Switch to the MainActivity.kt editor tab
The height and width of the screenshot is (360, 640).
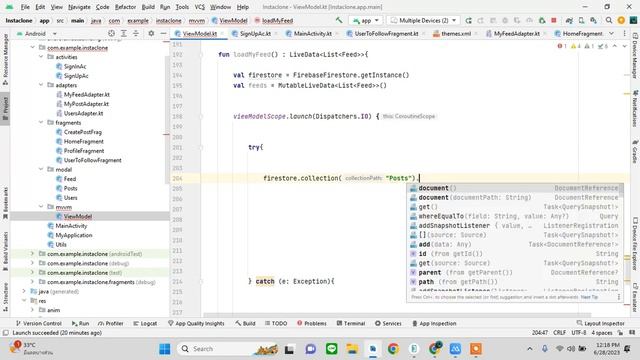(x=312, y=33)
